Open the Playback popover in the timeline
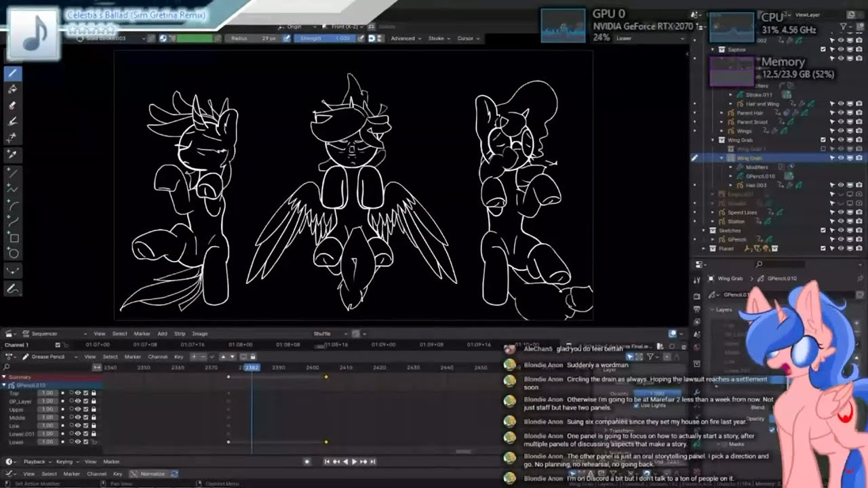The width and height of the screenshot is (868, 488). [37, 462]
